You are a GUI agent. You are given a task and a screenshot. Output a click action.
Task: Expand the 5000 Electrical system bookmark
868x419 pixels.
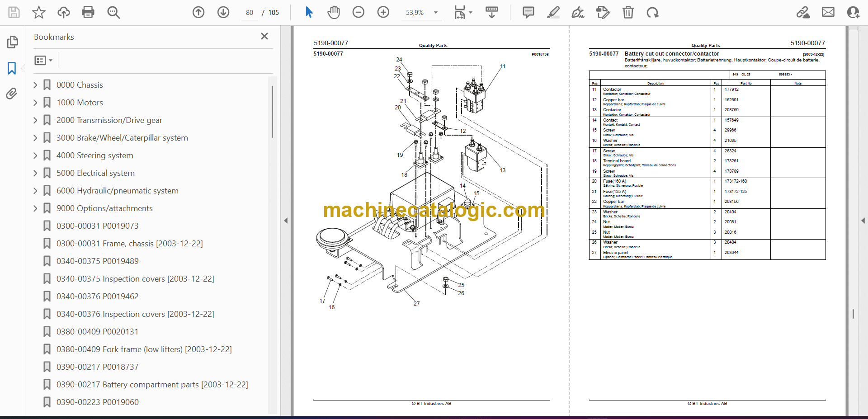[x=35, y=173]
